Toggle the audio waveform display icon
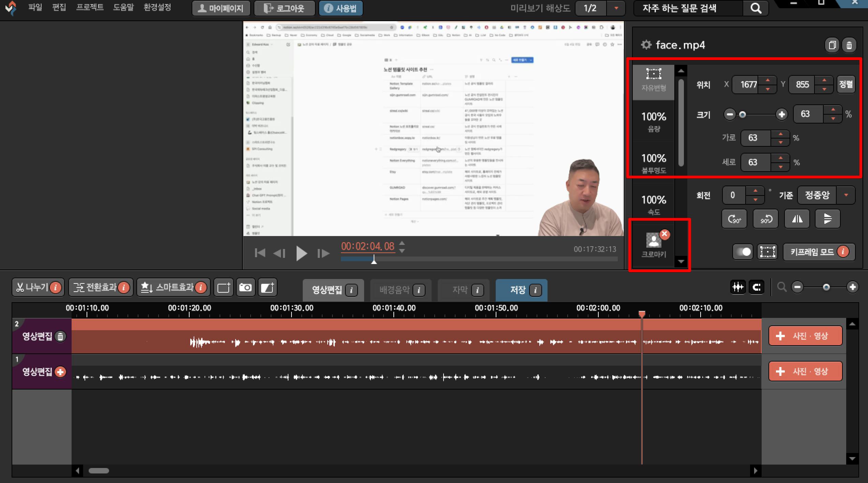Image resolution: width=868 pixels, height=483 pixels. pyautogui.click(x=738, y=287)
